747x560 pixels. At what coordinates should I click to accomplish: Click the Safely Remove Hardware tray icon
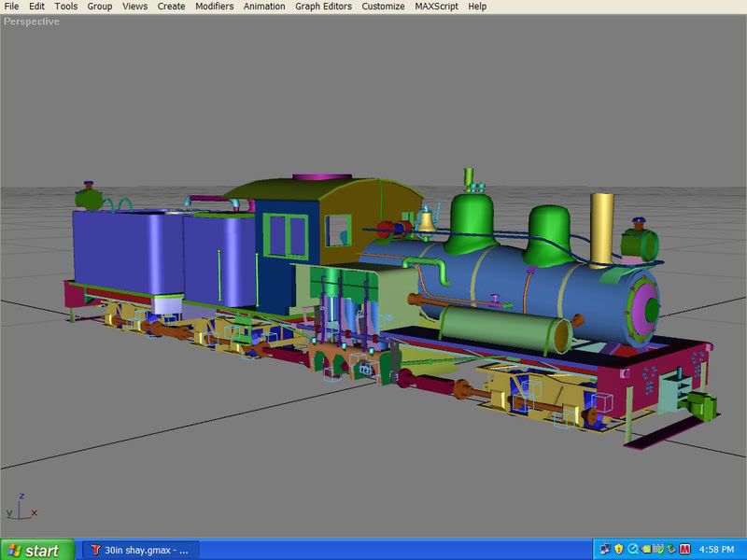670,550
